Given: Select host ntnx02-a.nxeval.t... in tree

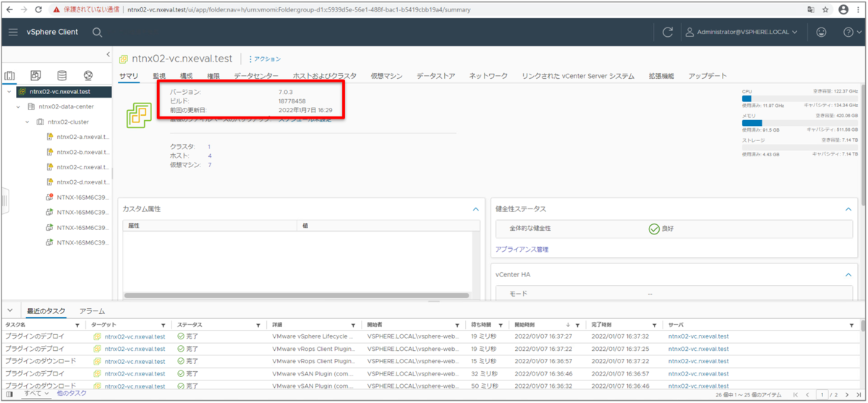Looking at the screenshot, I should 82,137.
